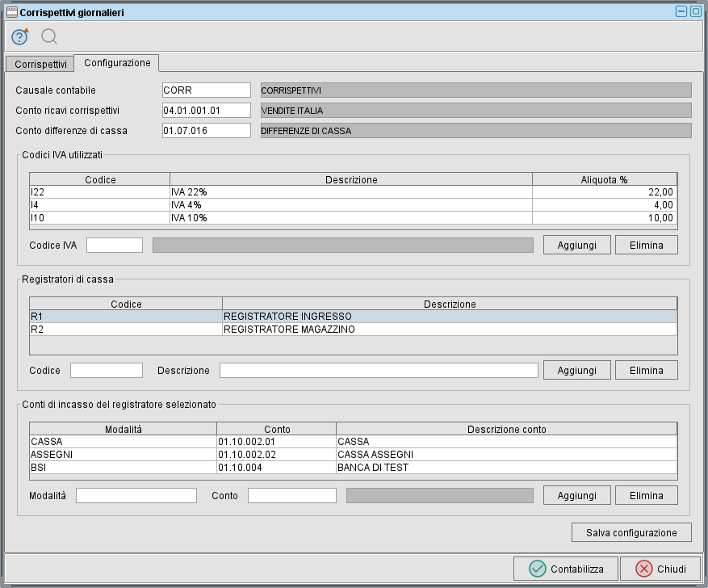This screenshot has width=708, height=588.
Task: Click the conto 01.10.002.02 cell
Action: [x=276, y=454]
